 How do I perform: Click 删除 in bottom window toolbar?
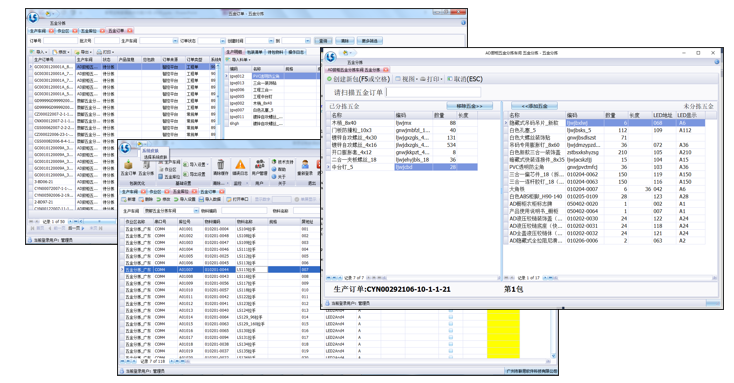click(x=147, y=199)
